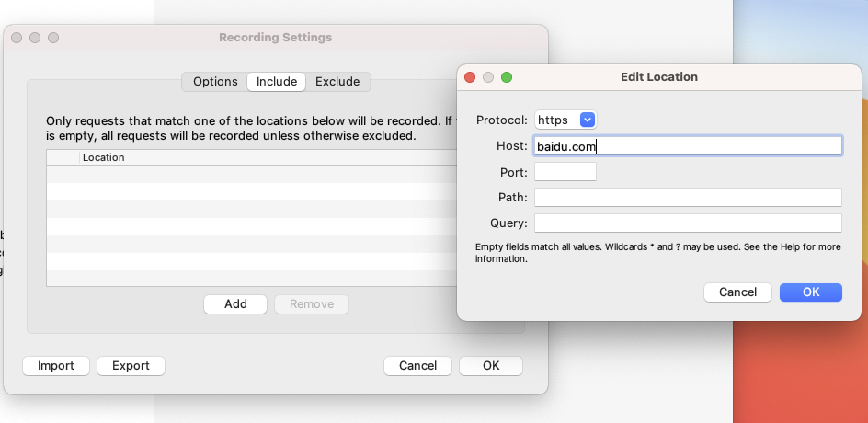This screenshot has height=423, width=868.
Task: Cancel the Recording Settings window
Action: 417,366
